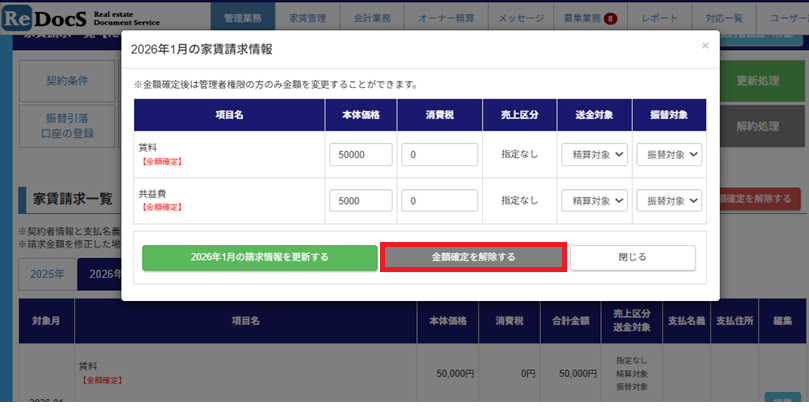Open the 家賃管理 menu tab
This screenshot has width=809, height=408.
click(x=308, y=18)
